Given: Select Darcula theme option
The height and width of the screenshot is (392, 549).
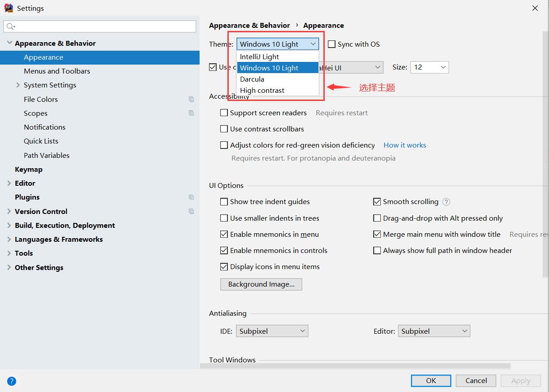Looking at the screenshot, I should (x=278, y=79).
